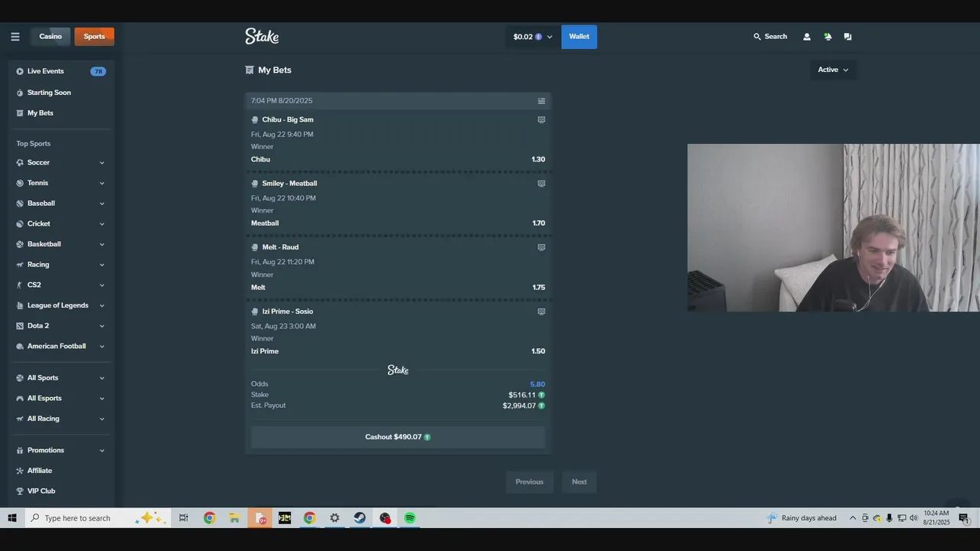Screen dimensions: 980x551
Task: Click the Stake logo in header
Action: (x=262, y=36)
